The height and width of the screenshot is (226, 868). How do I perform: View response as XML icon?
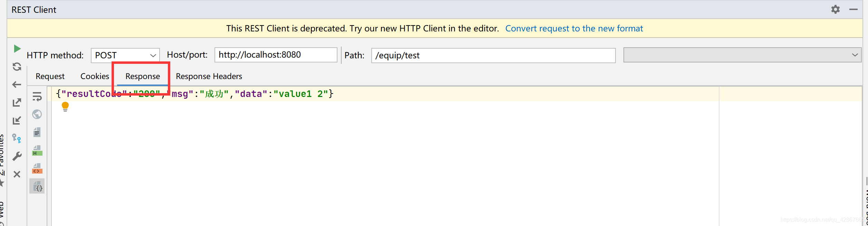coord(37,168)
